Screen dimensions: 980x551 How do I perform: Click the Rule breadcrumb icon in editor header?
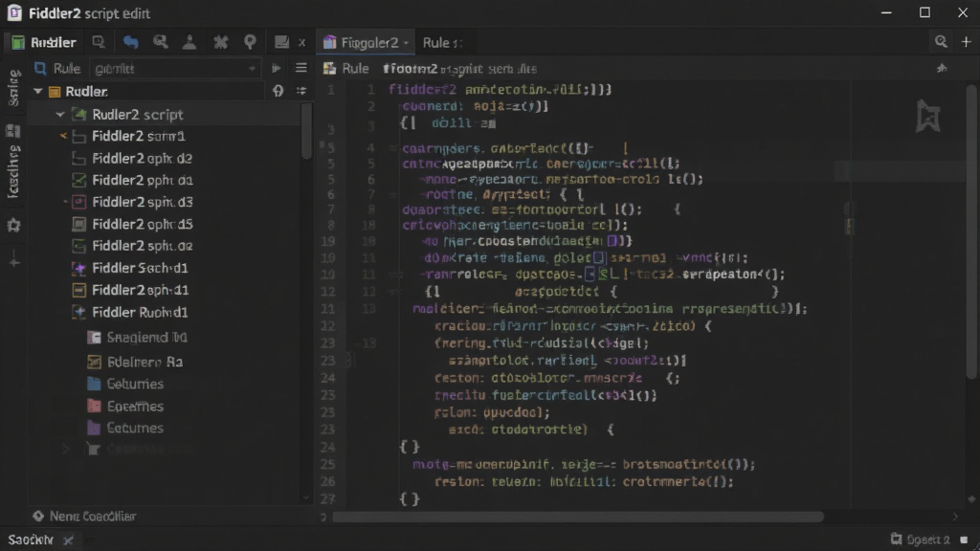[329, 69]
